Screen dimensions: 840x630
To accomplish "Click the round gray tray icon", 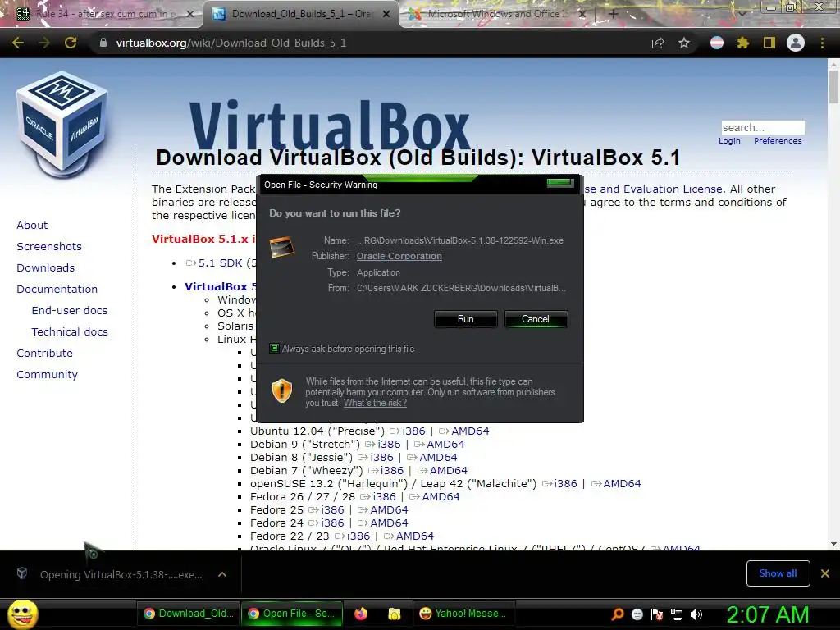I will coord(637,614).
